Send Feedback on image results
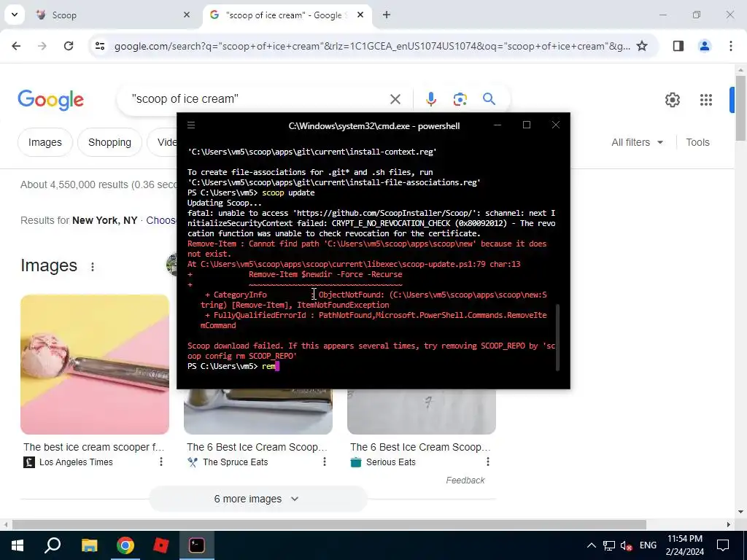 click(x=465, y=481)
